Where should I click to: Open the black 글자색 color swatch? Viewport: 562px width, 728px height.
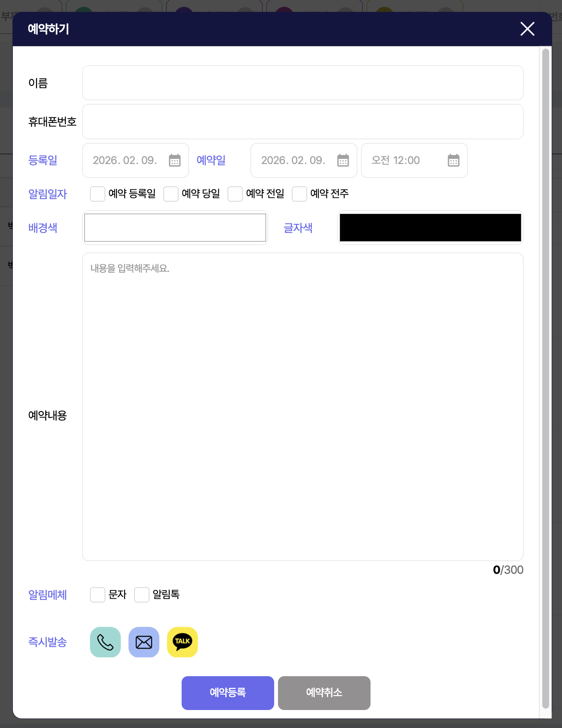click(x=430, y=228)
